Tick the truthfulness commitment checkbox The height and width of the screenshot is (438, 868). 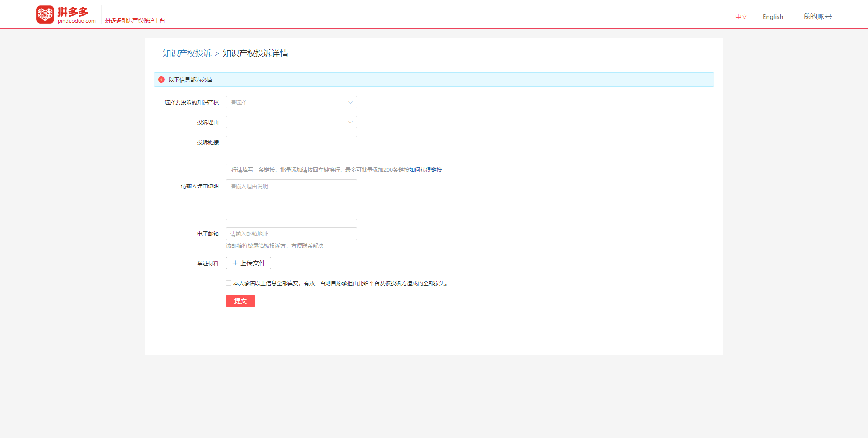(229, 283)
